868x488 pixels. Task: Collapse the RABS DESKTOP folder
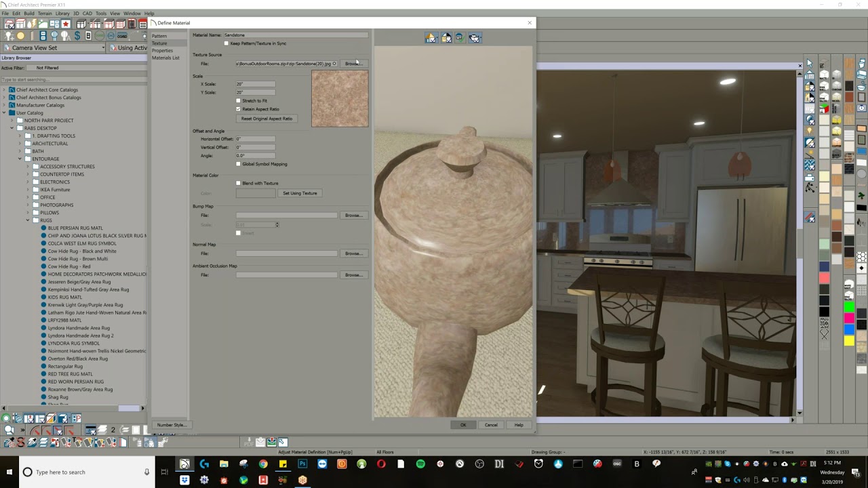tap(12, 128)
